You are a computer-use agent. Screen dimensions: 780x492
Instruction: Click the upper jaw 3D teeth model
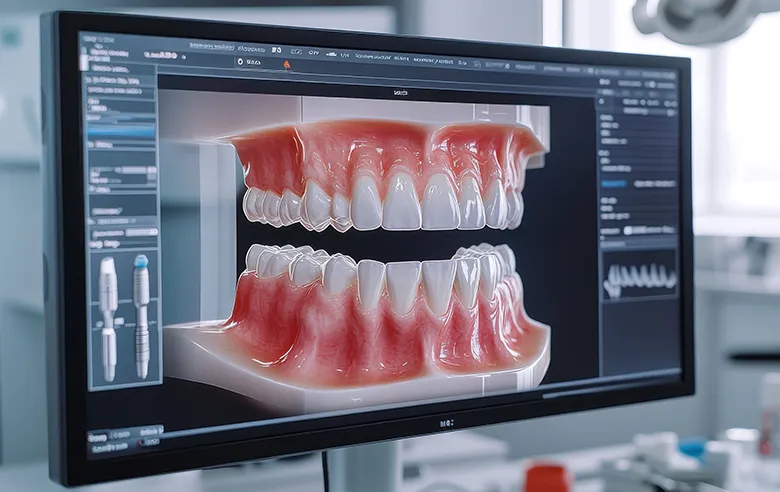click(x=385, y=175)
